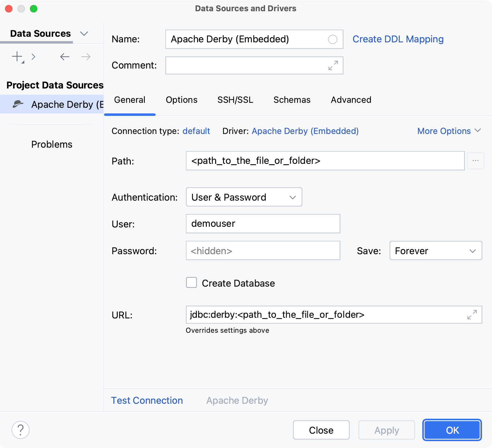
Task: Enable the Create Database checkbox
Action: [192, 283]
